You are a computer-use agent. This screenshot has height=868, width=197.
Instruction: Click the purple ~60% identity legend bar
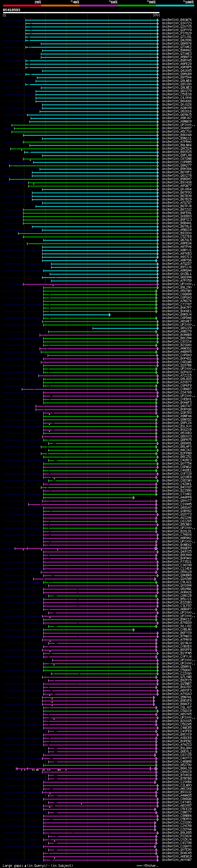coord(99,6)
